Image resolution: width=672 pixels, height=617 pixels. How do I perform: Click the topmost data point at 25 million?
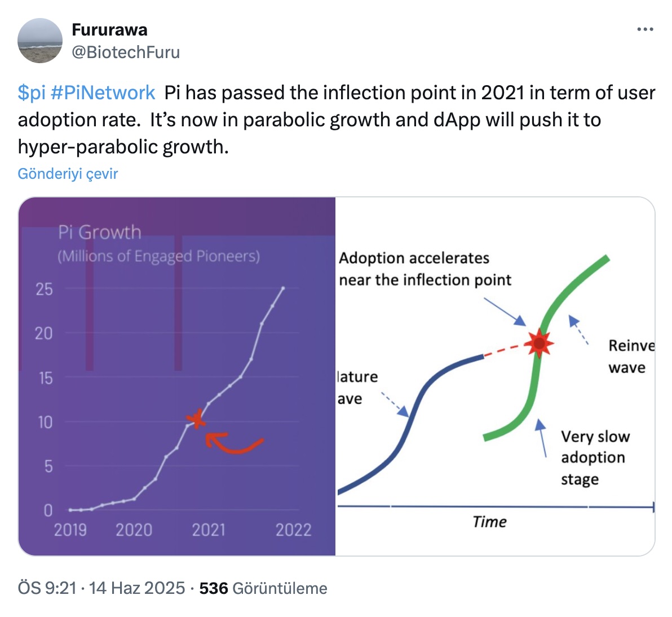coord(283,288)
